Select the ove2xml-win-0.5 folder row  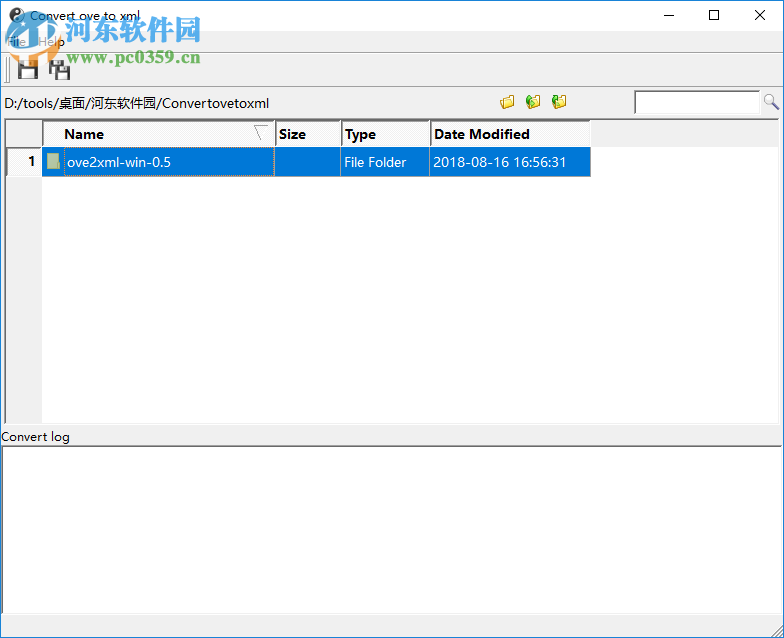pos(316,162)
